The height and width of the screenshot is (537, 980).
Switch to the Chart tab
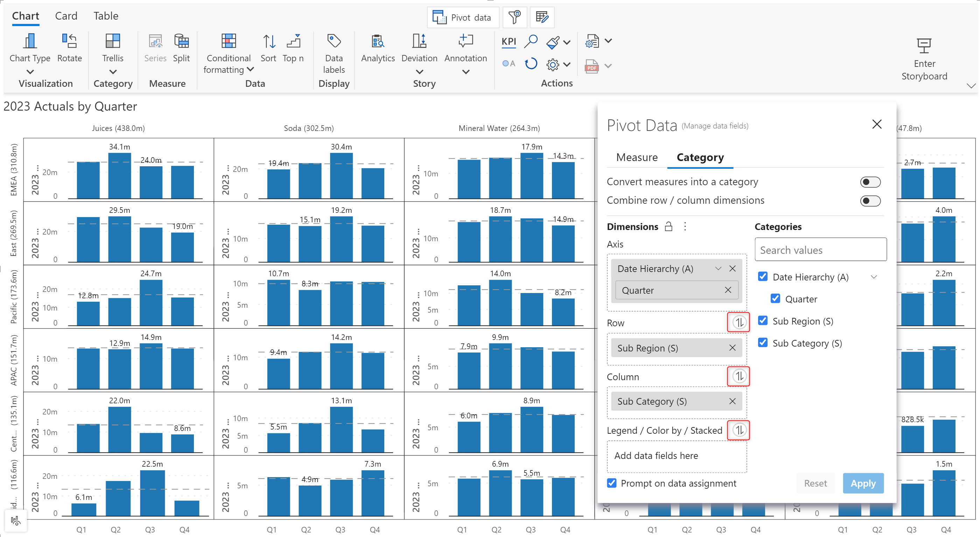[x=26, y=16]
